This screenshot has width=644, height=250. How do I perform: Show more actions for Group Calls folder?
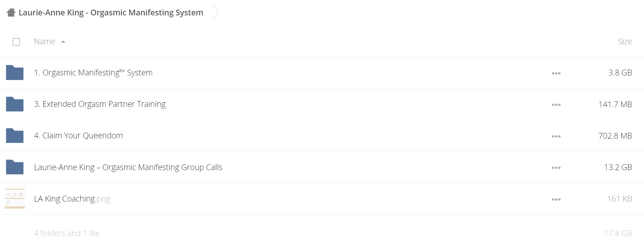[556, 168]
